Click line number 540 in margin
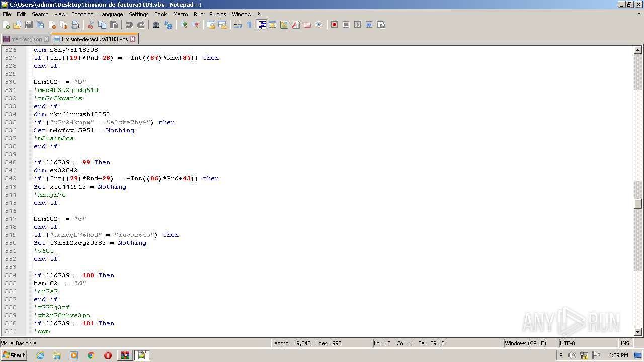The width and height of the screenshot is (644, 362). pos(11,162)
